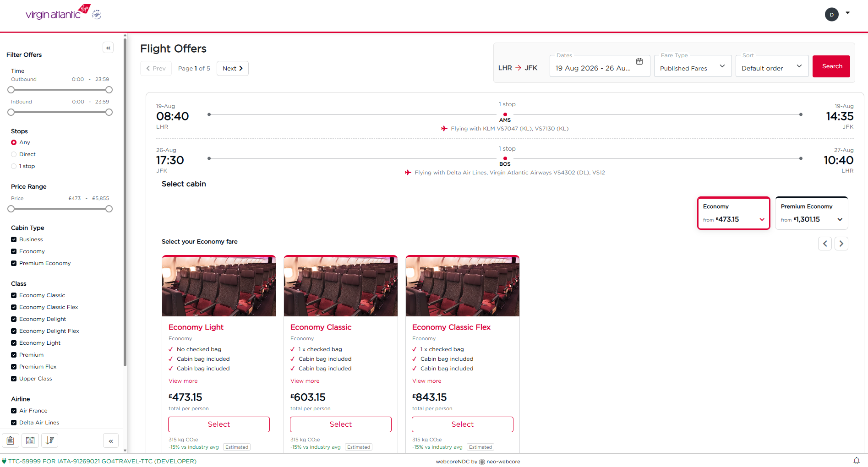Click the Virgin Atlantic logo
This screenshot has width=868, height=467.
63,12
